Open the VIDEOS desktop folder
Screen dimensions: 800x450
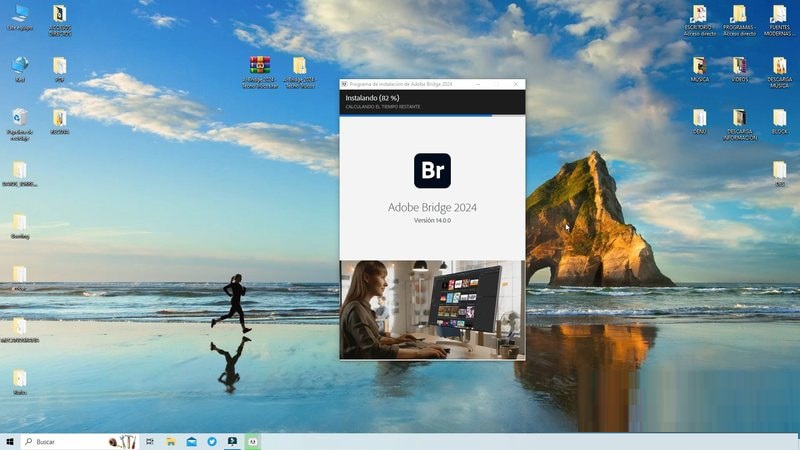coord(739,69)
